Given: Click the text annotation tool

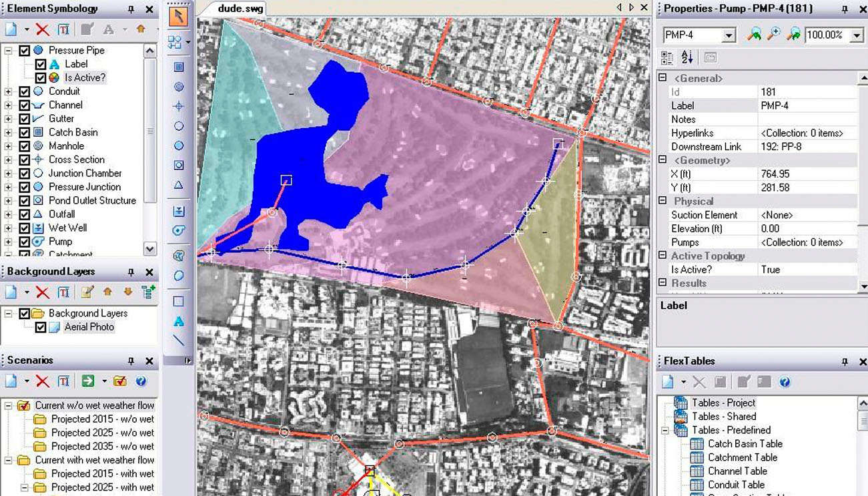Looking at the screenshot, I should (x=179, y=321).
